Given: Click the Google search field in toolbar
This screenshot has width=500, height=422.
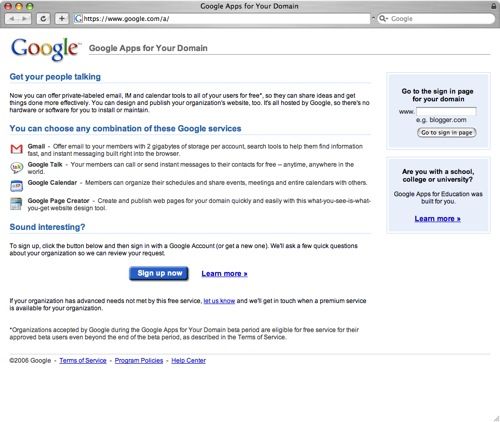Looking at the screenshot, I should click(436, 19).
